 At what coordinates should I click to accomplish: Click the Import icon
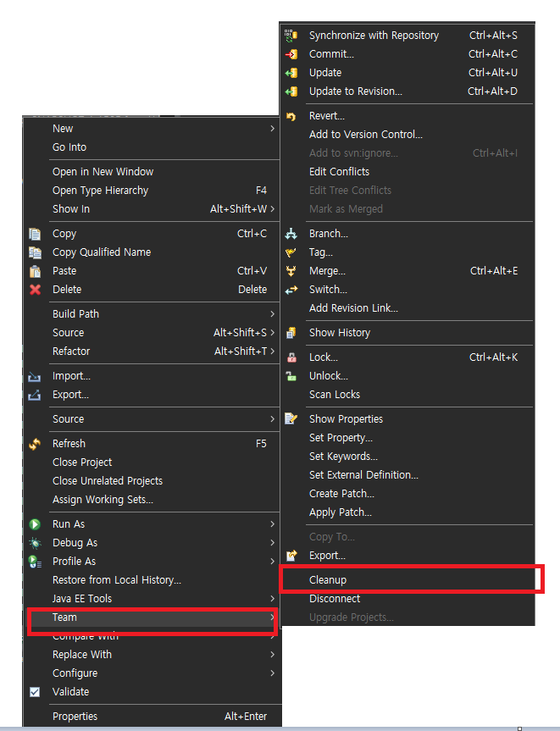point(35,376)
